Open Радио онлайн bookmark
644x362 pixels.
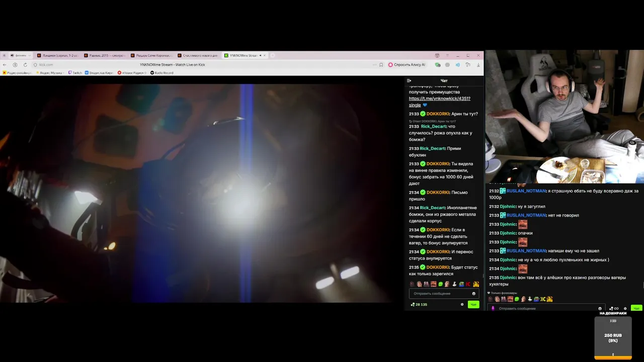(x=17, y=73)
